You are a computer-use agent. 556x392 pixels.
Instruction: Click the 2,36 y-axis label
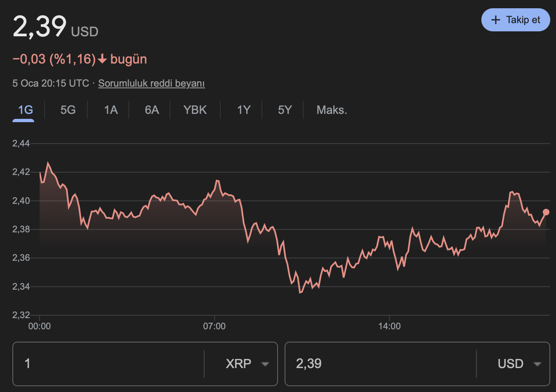tap(21, 258)
